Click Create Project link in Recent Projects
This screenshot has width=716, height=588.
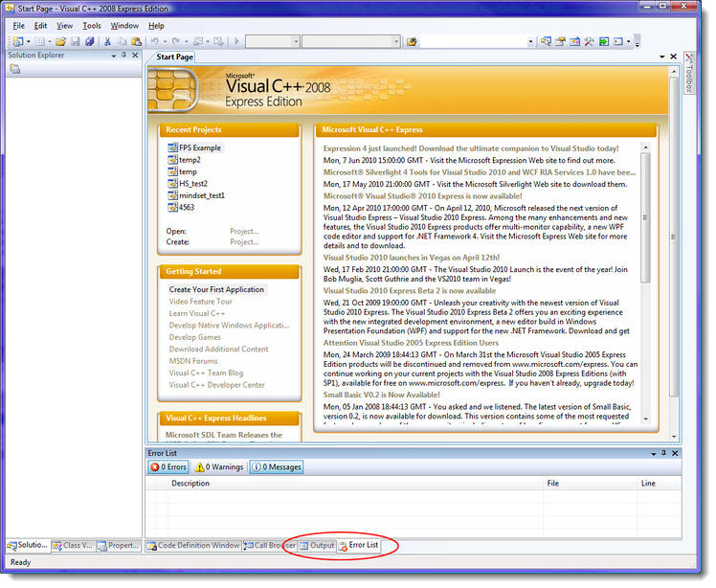tap(244, 242)
